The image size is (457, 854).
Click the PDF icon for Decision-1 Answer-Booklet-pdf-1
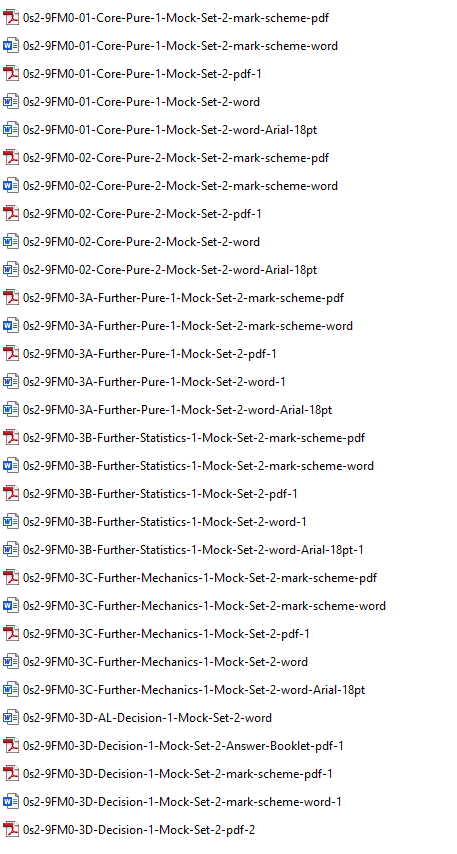point(11,746)
